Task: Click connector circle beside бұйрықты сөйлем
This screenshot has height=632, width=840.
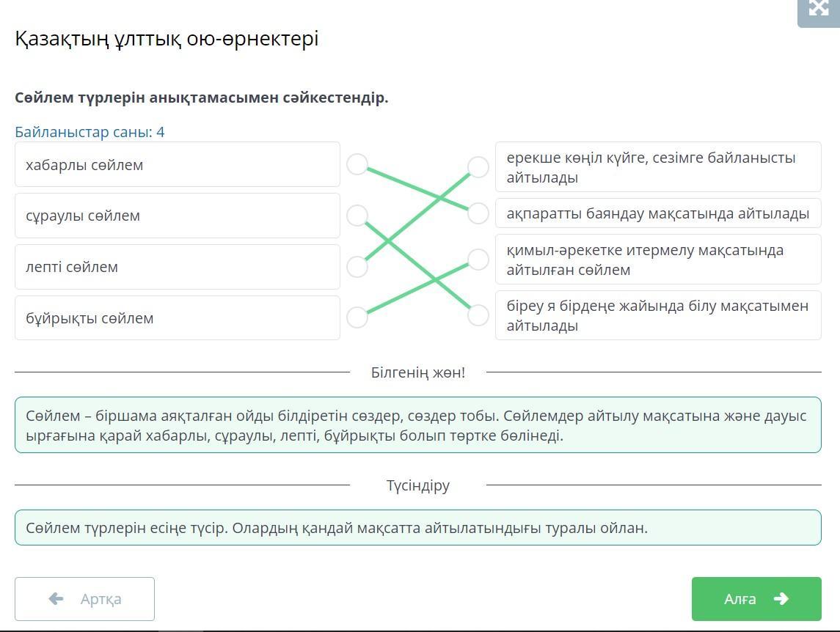Action: coord(357,317)
